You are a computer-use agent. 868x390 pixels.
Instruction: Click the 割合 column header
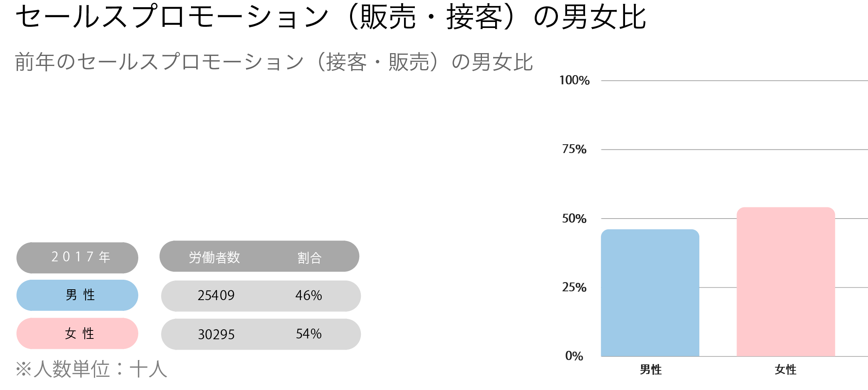coord(309,258)
